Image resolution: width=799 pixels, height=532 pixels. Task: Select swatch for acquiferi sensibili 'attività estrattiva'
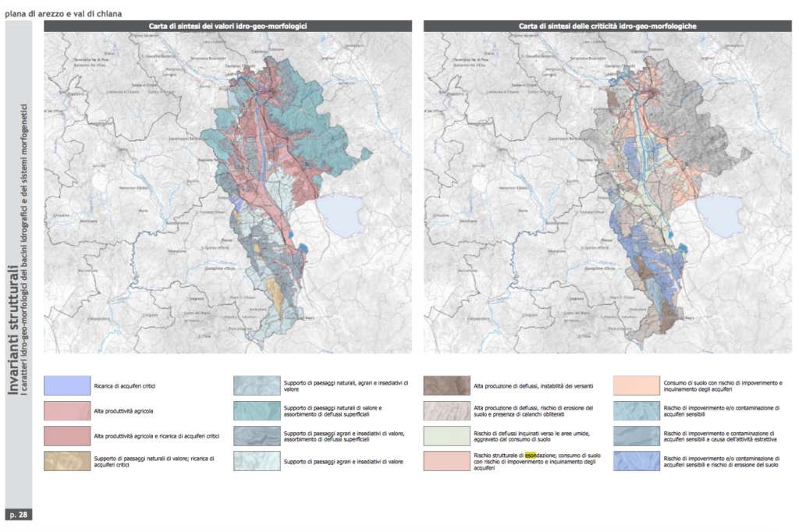(x=636, y=435)
